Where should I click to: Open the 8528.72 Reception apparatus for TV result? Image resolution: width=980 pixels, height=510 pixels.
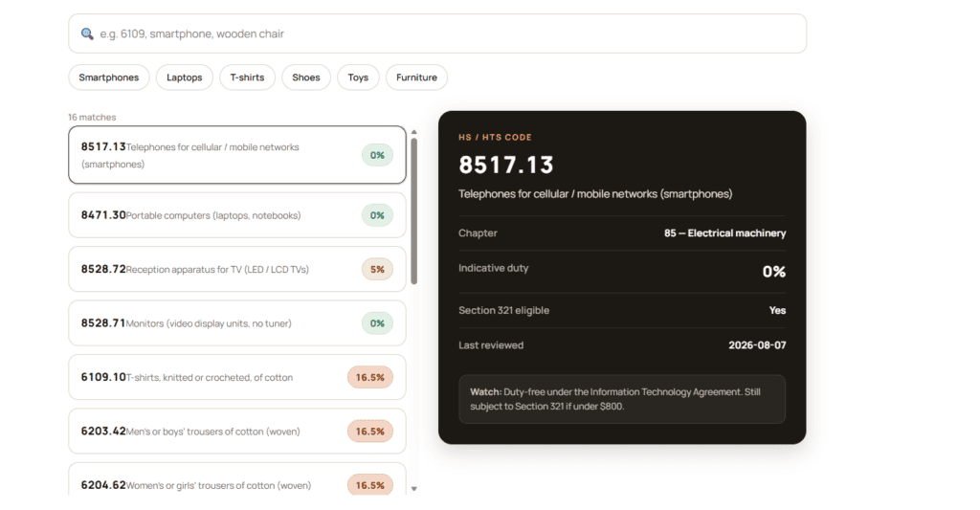(x=237, y=270)
